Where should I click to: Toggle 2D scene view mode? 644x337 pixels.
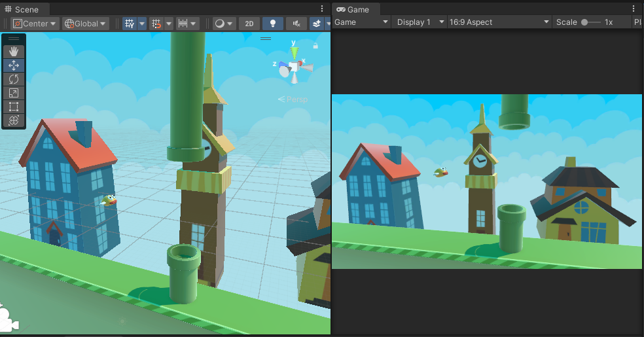(249, 24)
